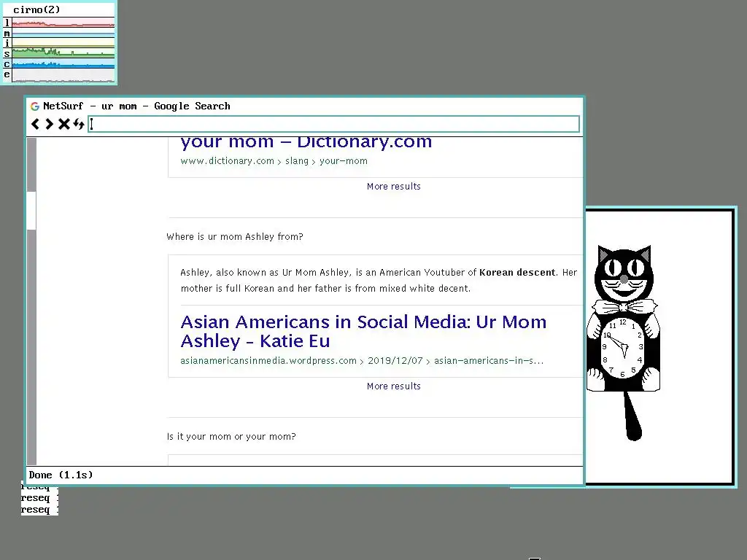Screen dimensions: 747x560
Task: Expand 'Where is ur mom Ashley from?' question
Action: (234, 237)
